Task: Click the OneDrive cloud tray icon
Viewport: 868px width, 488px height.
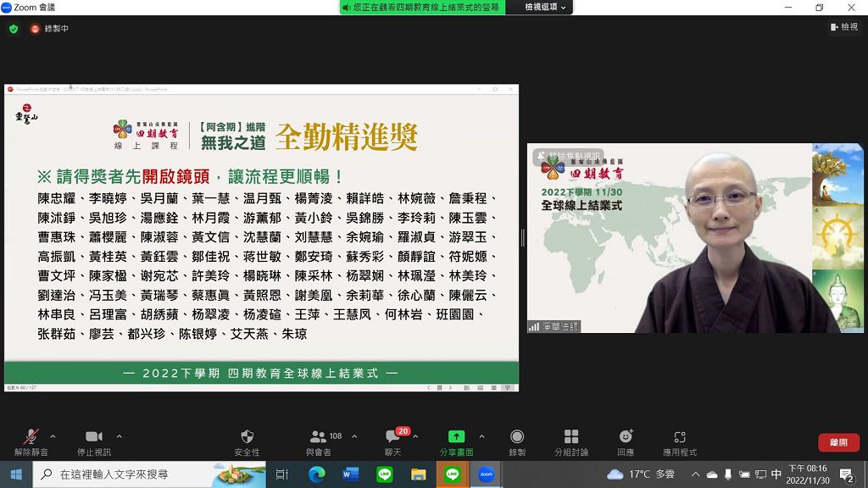Action: [x=712, y=474]
